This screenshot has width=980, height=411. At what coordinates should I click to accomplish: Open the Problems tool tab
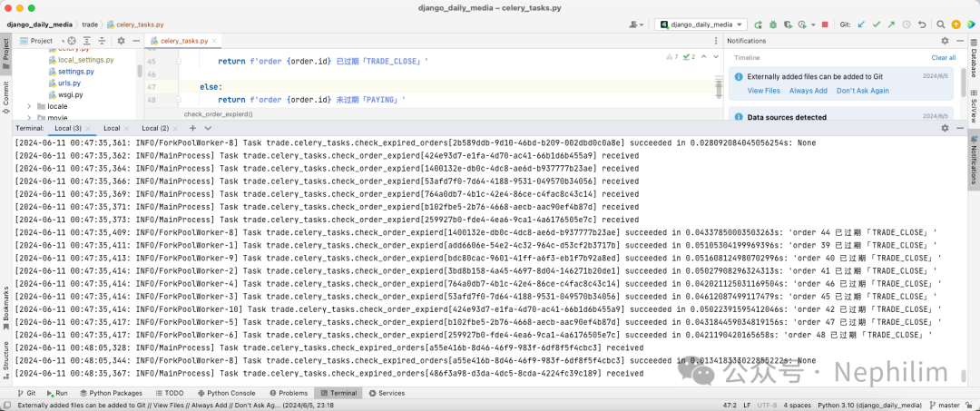[289, 393]
